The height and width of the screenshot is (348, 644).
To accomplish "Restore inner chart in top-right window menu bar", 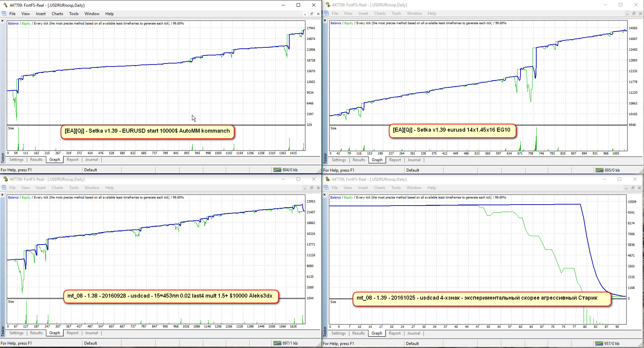I will (634, 14).
